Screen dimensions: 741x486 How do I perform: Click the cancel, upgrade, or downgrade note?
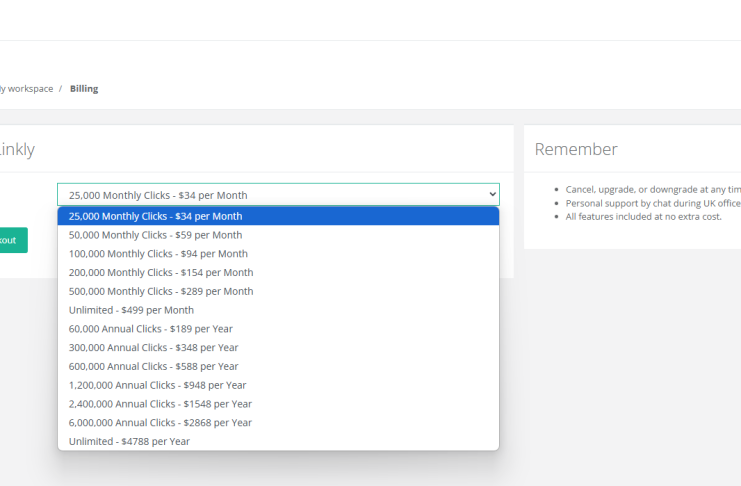coord(652,189)
